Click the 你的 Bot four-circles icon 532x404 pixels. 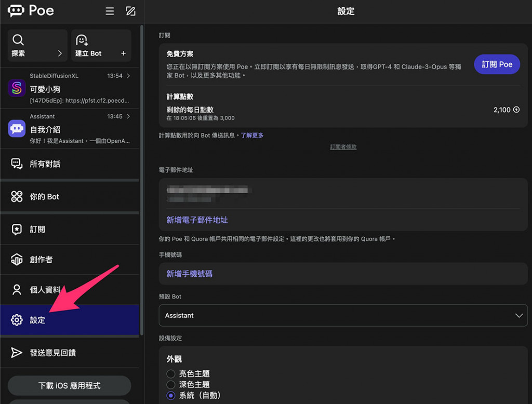click(x=17, y=196)
